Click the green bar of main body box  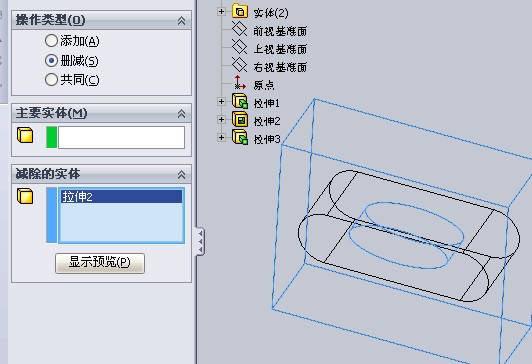52,137
